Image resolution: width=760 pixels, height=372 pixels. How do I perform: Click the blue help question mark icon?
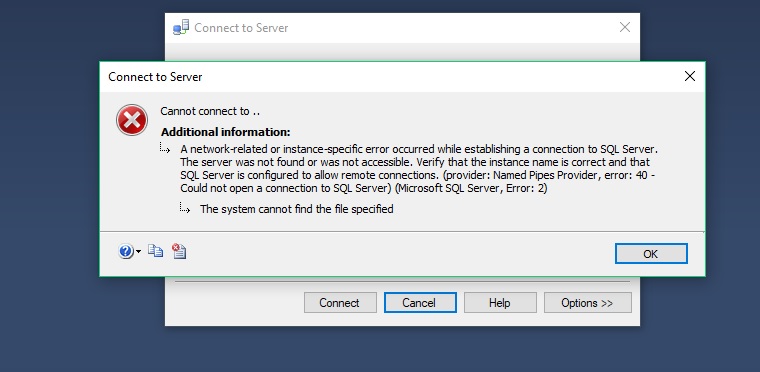(126, 251)
